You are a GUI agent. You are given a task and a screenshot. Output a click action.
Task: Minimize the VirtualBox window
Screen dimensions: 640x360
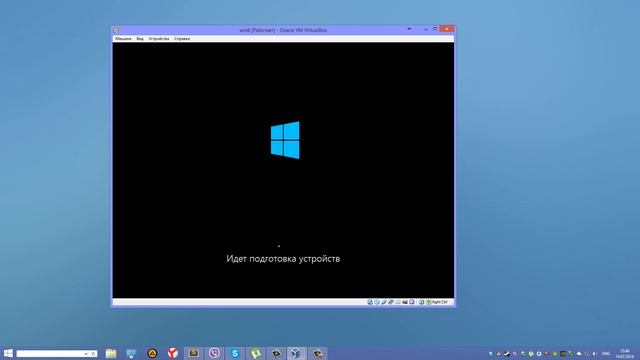(426, 29)
